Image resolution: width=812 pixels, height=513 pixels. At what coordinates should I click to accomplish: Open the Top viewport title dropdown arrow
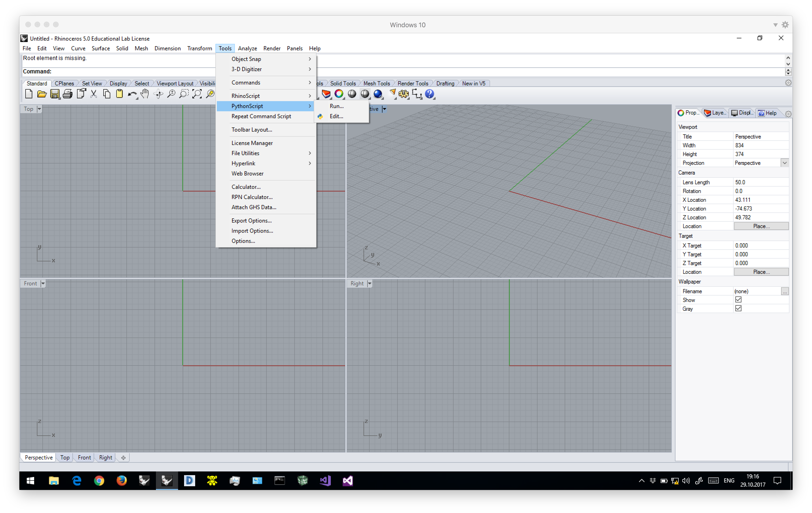tap(39, 109)
